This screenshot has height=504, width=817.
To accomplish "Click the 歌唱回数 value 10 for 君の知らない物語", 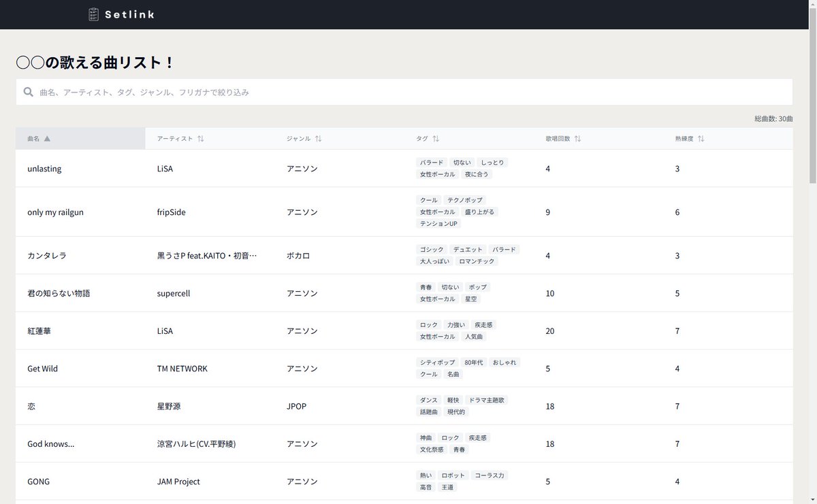I will pos(550,293).
